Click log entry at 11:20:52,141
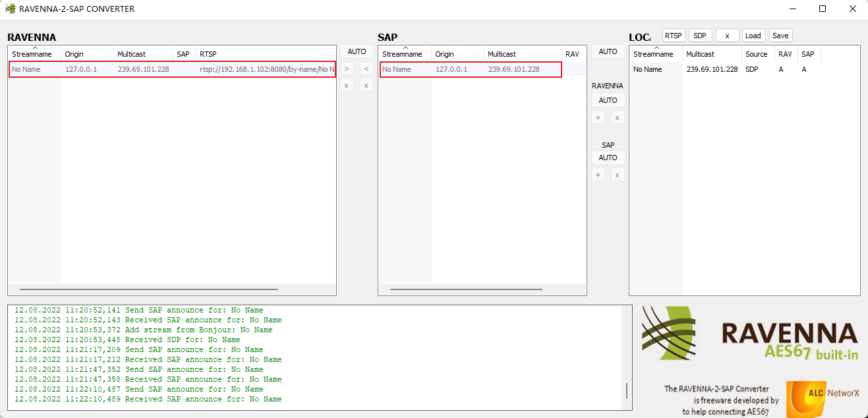Image resolution: width=868 pixels, height=418 pixels. (x=138, y=310)
